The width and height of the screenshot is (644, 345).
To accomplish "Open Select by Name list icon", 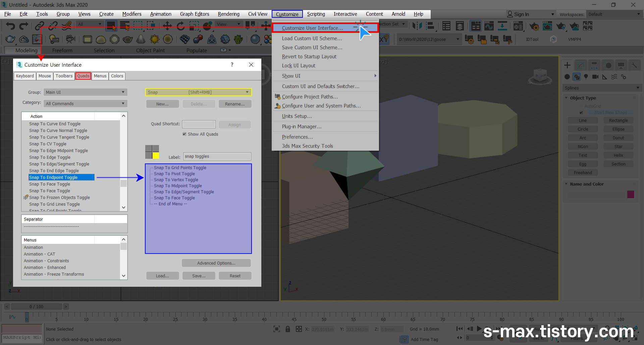I will [x=125, y=26].
